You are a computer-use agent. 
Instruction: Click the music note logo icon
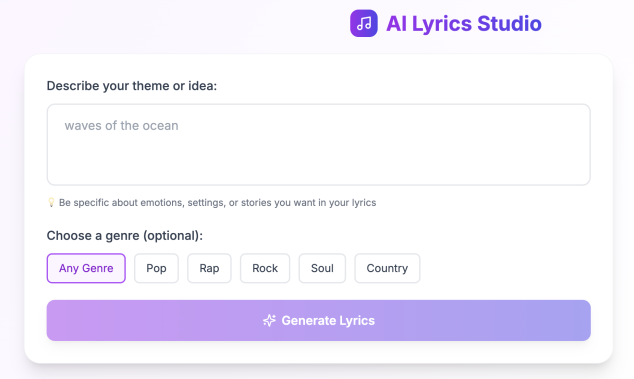(x=363, y=23)
